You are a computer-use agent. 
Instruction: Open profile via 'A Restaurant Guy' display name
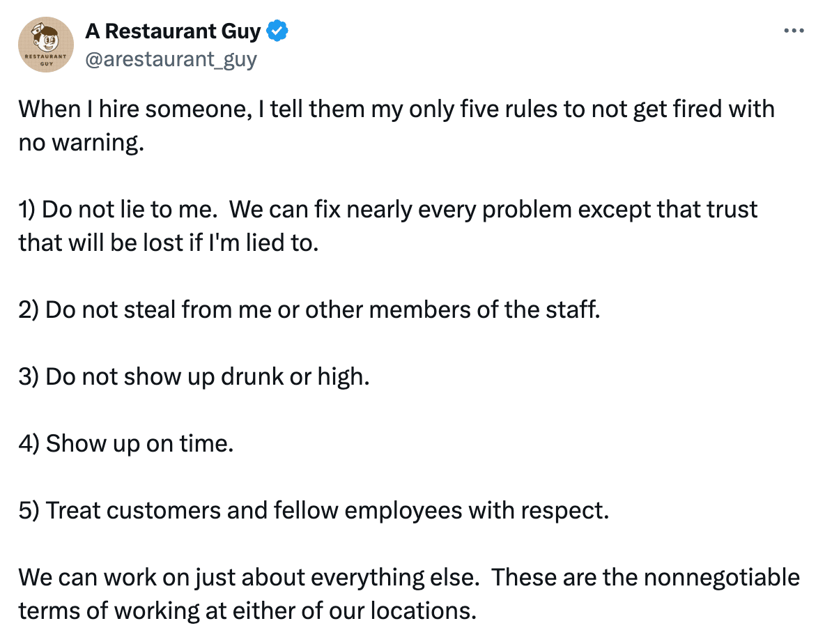[173, 31]
